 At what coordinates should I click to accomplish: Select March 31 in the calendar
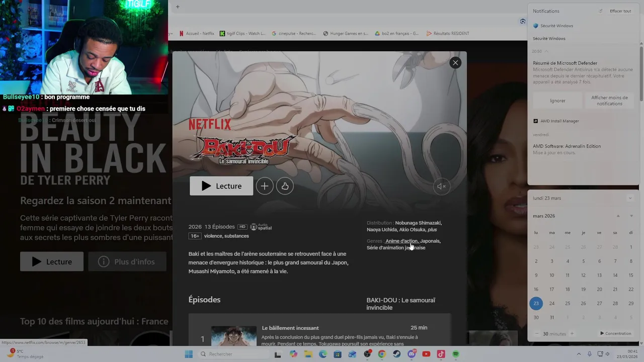coord(552,317)
